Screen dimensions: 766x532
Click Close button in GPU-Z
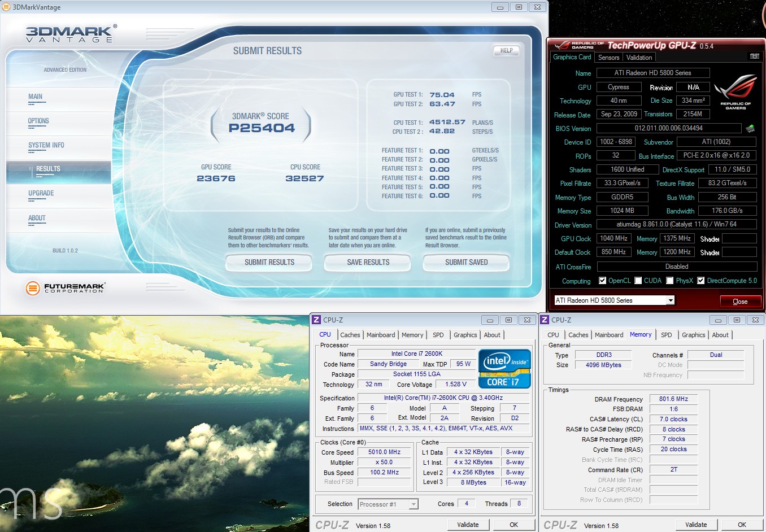(740, 301)
